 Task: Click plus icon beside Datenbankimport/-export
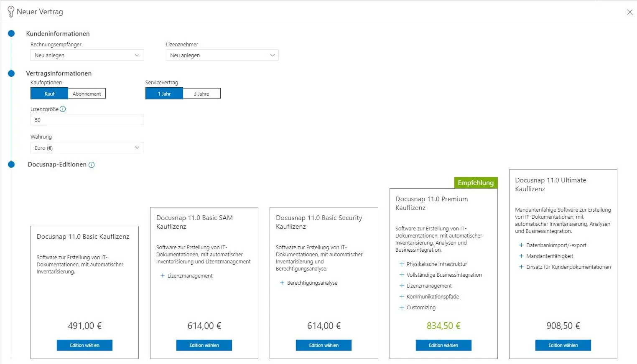[521, 245]
